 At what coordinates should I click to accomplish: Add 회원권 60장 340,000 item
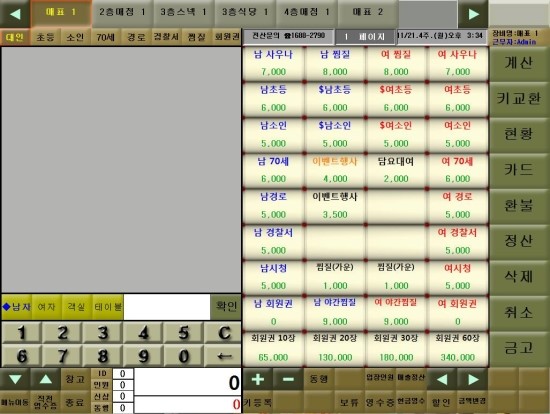pyautogui.click(x=457, y=348)
